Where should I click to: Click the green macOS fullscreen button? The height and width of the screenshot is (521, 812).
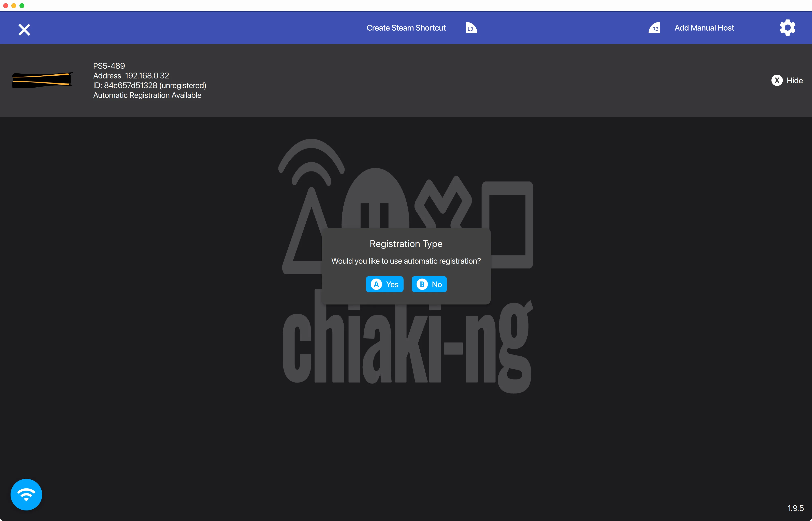(x=22, y=5)
